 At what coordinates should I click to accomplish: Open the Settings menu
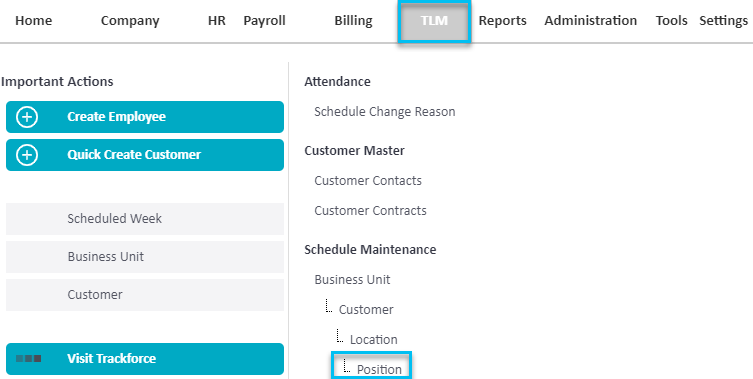(723, 21)
